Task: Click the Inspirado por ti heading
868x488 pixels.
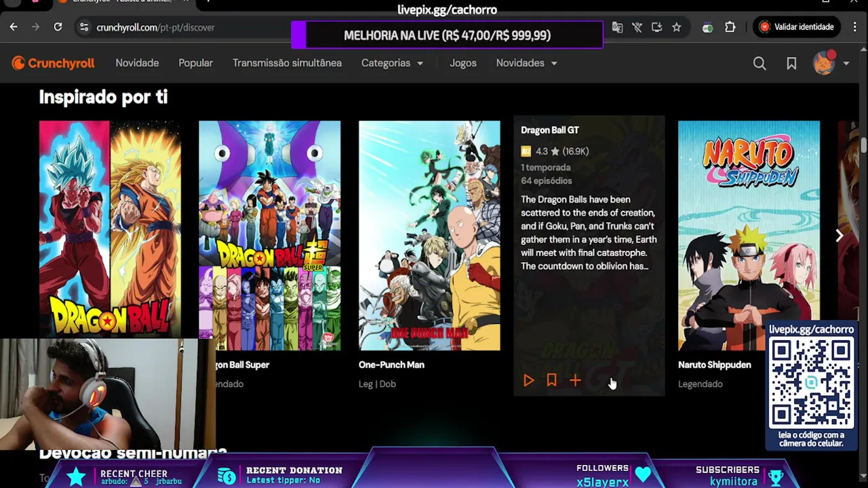Action: (x=103, y=97)
